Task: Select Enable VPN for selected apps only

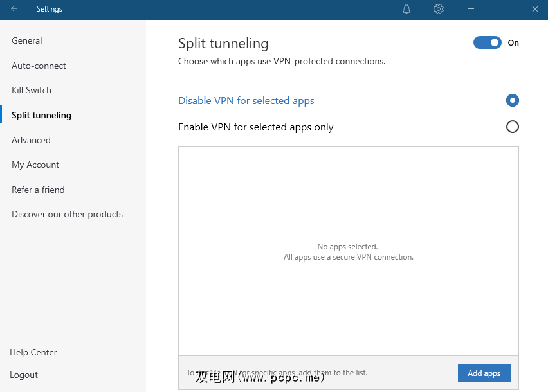Action: 512,127
